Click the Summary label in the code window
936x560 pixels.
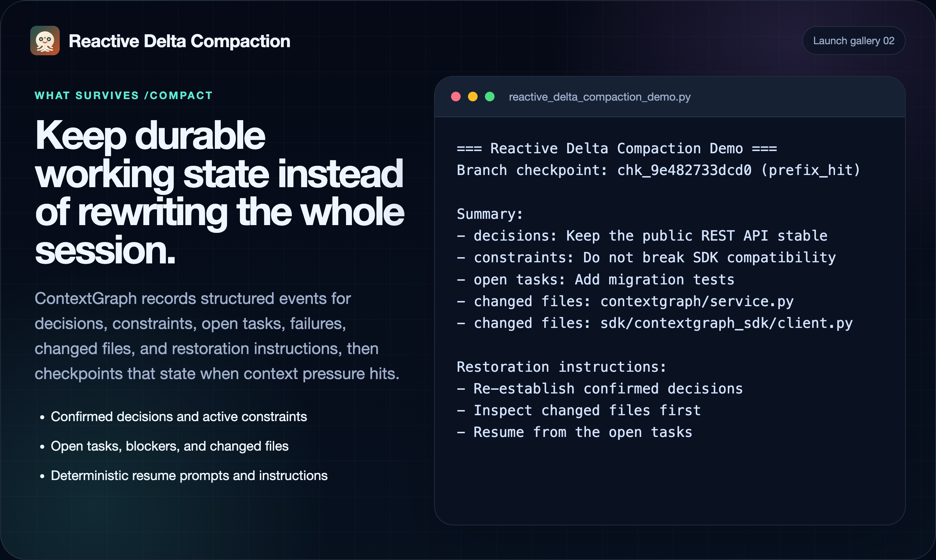(x=489, y=214)
